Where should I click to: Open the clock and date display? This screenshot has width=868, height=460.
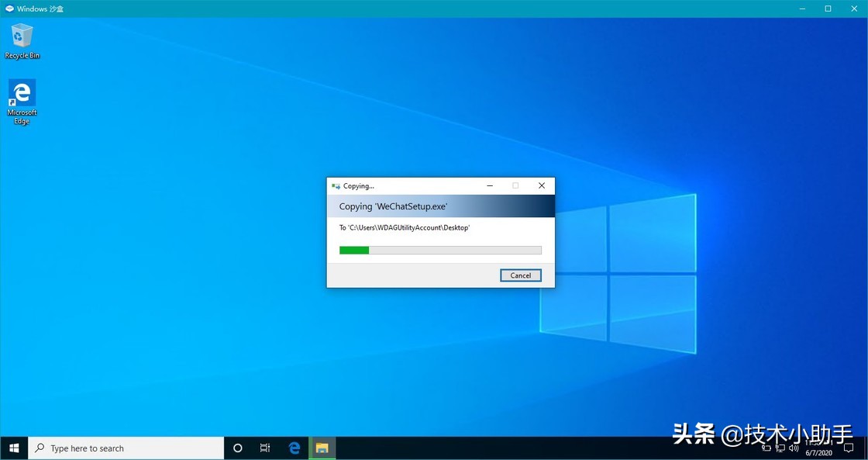tap(818, 448)
